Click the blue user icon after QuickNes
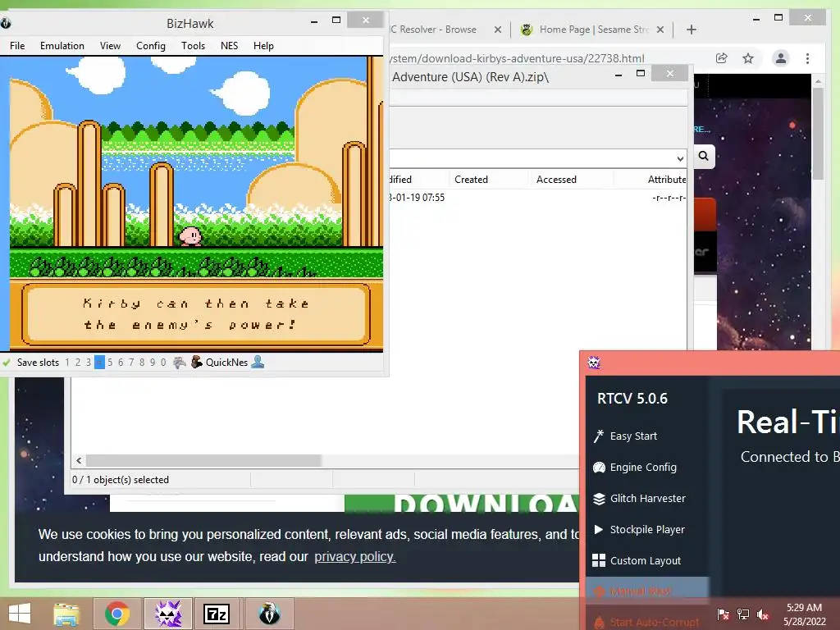 coord(258,362)
